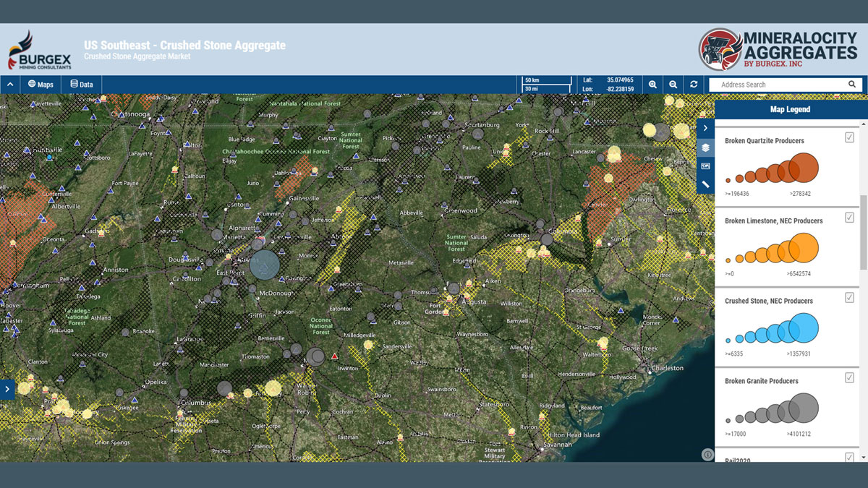Uncheck Broken Quartzite Producers layer
The height and width of the screenshot is (488, 868).
pos(849,137)
